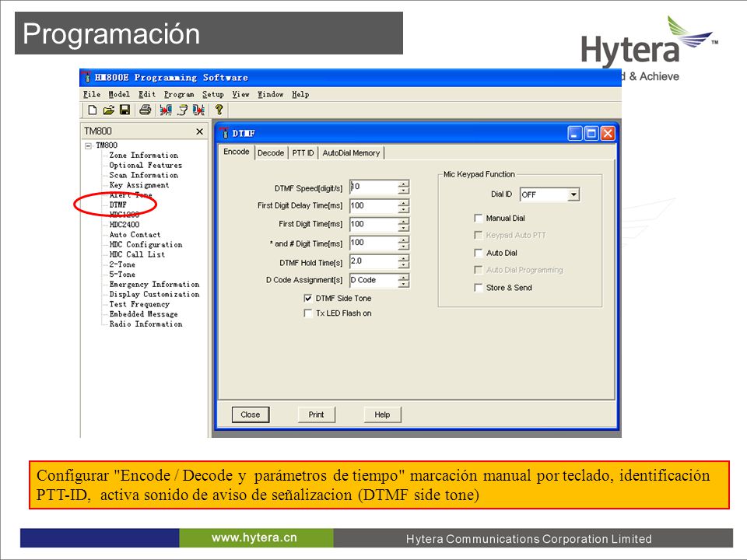Enable the Manual Dial checkbox
This screenshot has height=560, width=747.
(479, 218)
